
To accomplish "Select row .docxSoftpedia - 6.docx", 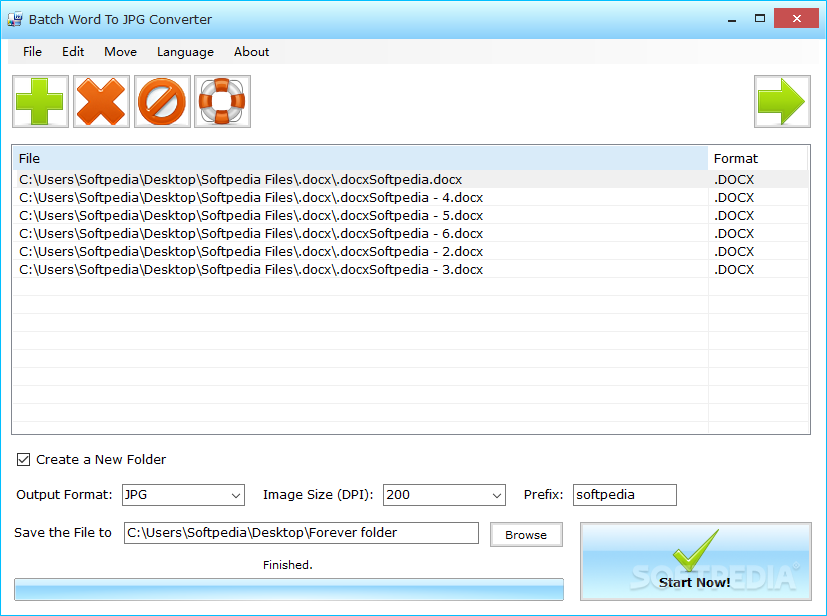I will (411, 233).
